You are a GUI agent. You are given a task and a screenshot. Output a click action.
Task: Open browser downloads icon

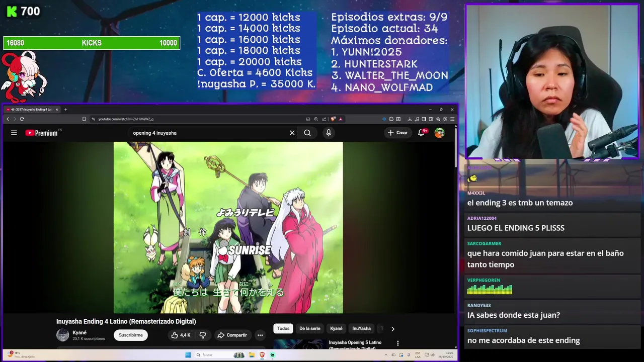click(x=410, y=119)
